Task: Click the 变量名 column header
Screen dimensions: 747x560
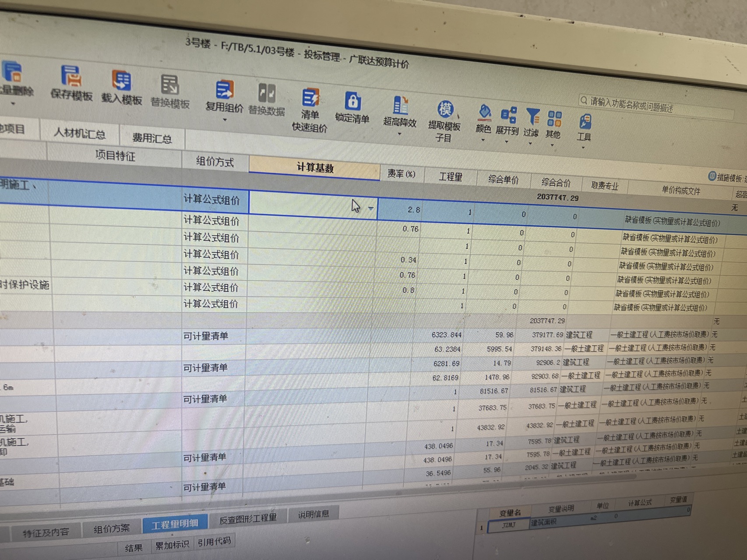Action: (511, 513)
